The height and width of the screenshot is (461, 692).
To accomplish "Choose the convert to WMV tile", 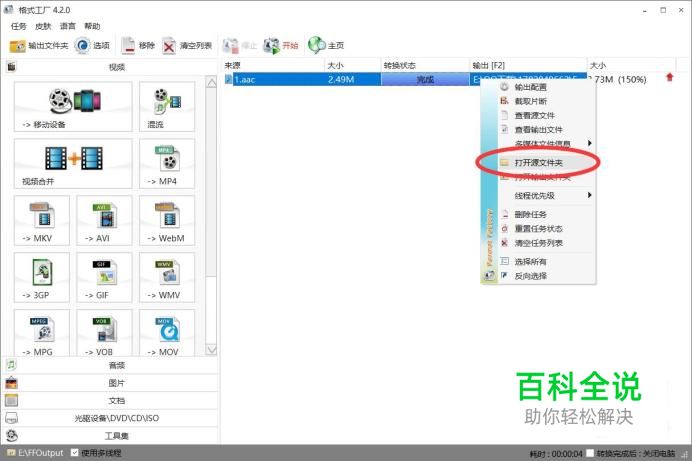I will [167, 277].
